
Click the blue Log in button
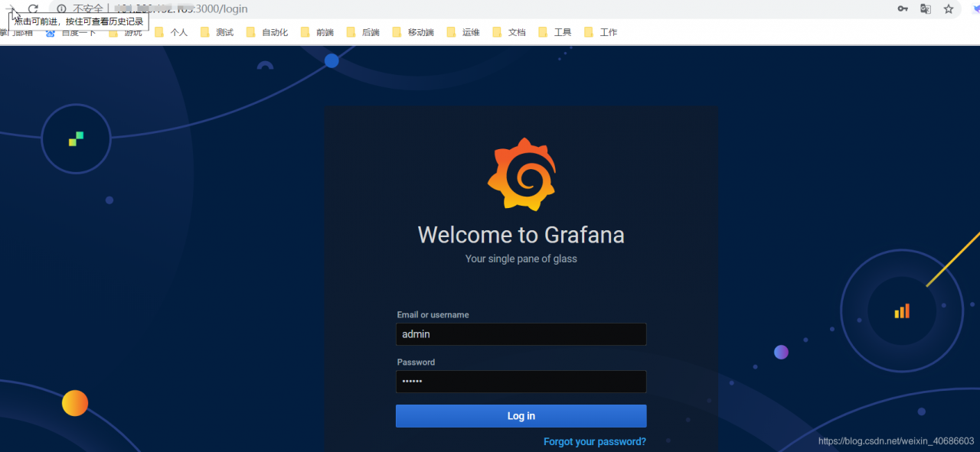click(x=521, y=416)
